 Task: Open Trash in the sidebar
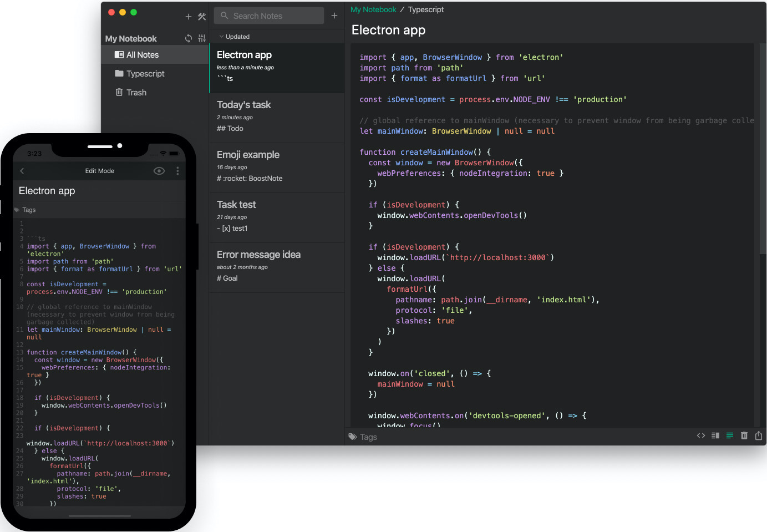pyautogui.click(x=155, y=93)
